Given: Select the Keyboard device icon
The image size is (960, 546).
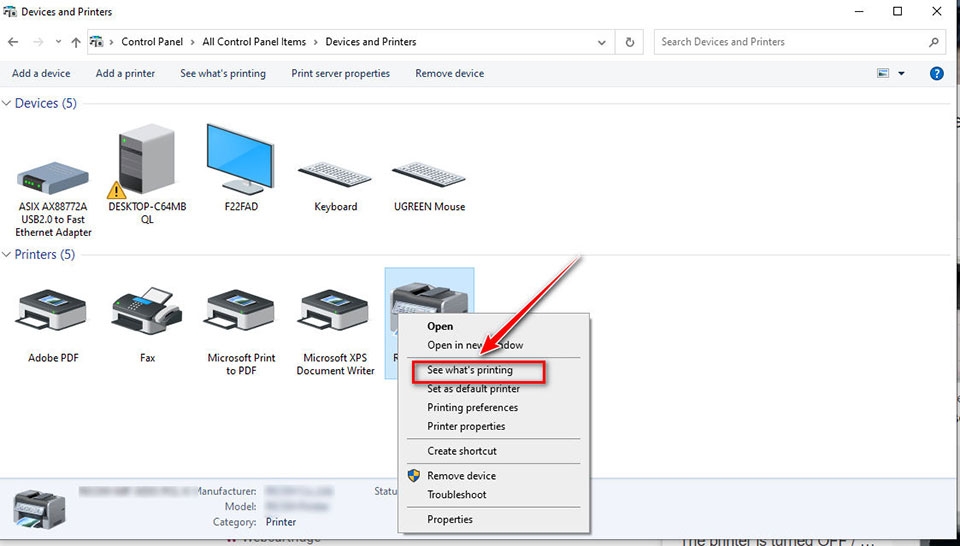Looking at the screenshot, I should [335, 187].
